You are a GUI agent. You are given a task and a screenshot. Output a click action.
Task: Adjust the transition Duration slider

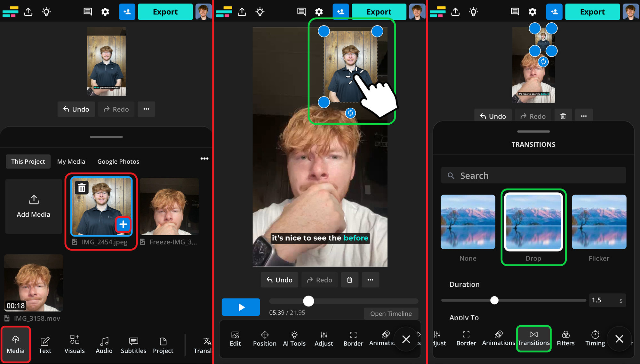(494, 300)
